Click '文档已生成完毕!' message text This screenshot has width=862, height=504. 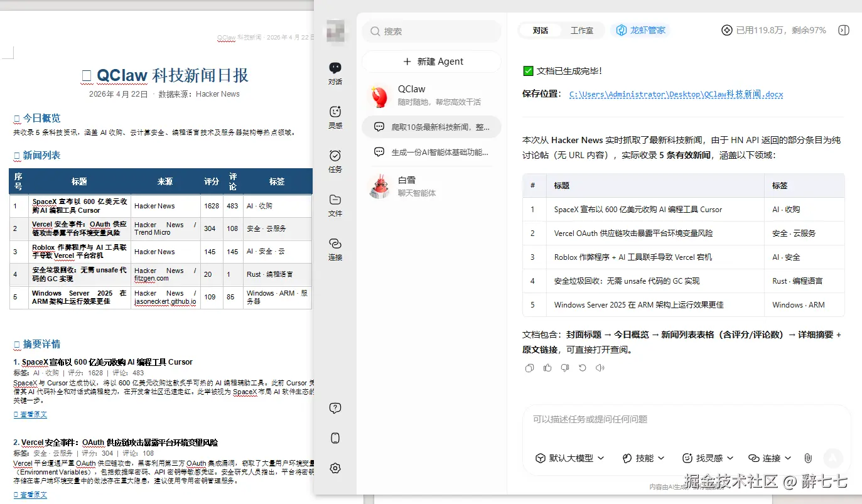(569, 72)
